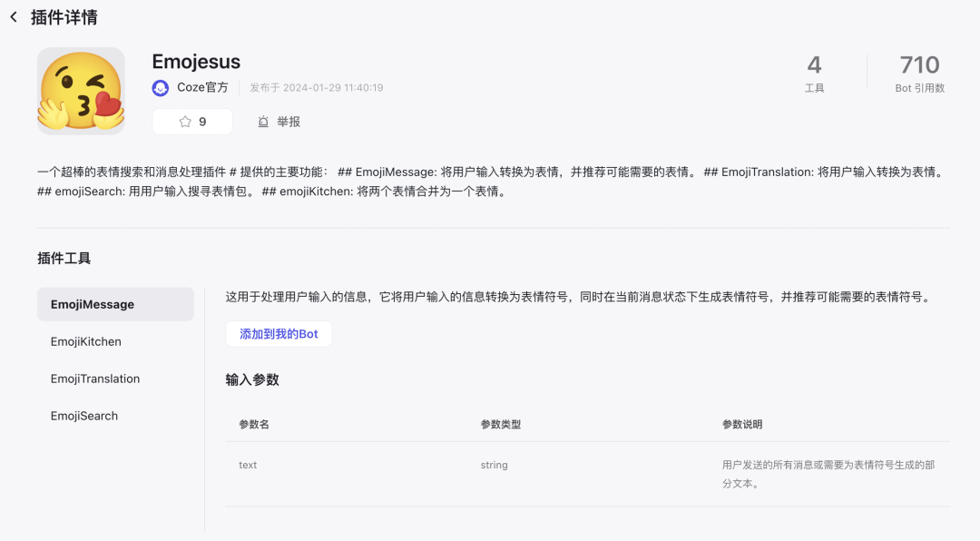Viewport: 980px width, 541px height.
Task: Click the 添加到我的Bot button
Action: 279,334
